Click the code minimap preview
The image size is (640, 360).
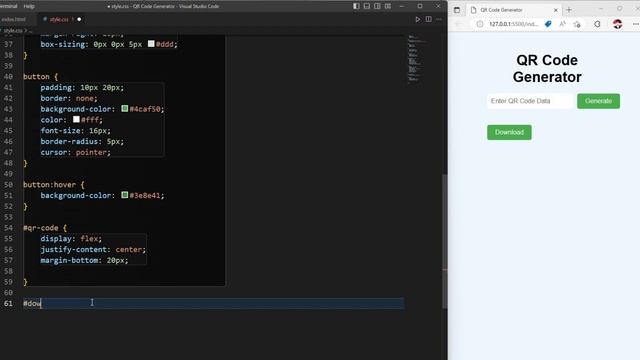point(416,60)
